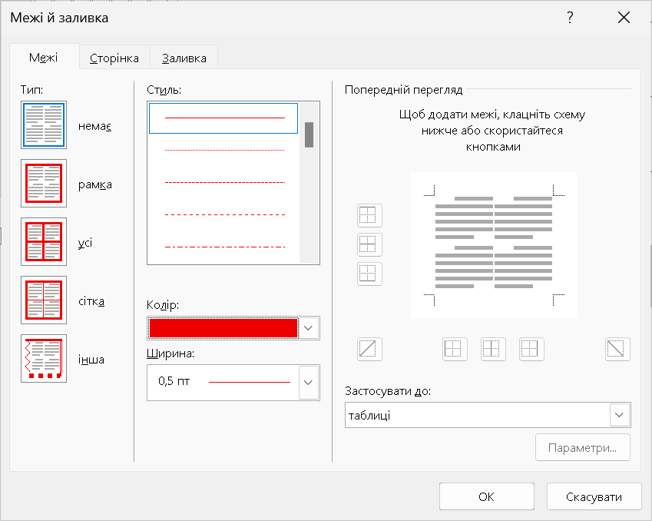Choose the long dashed line style
Screen dimensions: 652x521
(224, 215)
